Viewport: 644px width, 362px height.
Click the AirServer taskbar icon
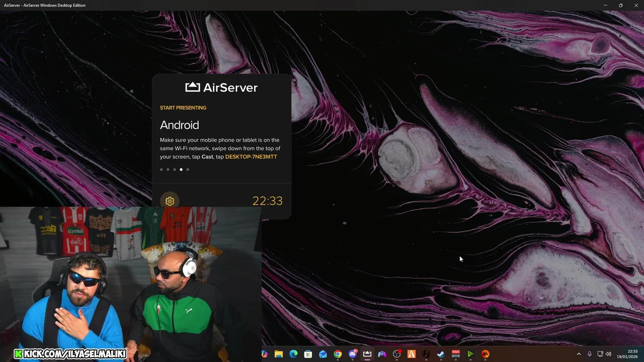(x=367, y=354)
